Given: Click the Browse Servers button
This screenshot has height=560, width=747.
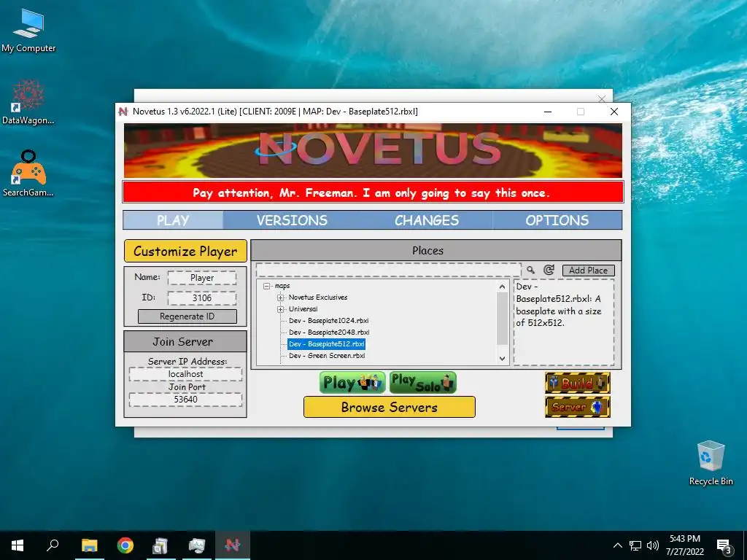Looking at the screenshot, I should [390, 407].
